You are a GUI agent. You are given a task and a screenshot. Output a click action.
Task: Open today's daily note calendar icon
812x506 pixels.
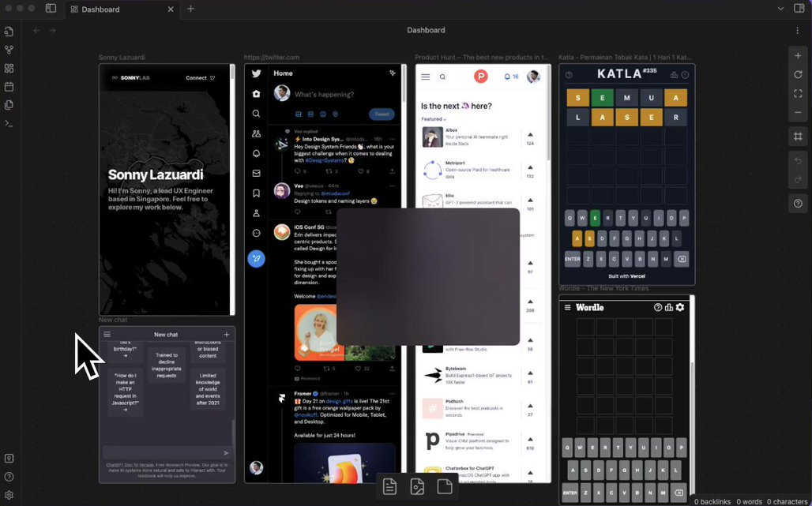point(9,87)
